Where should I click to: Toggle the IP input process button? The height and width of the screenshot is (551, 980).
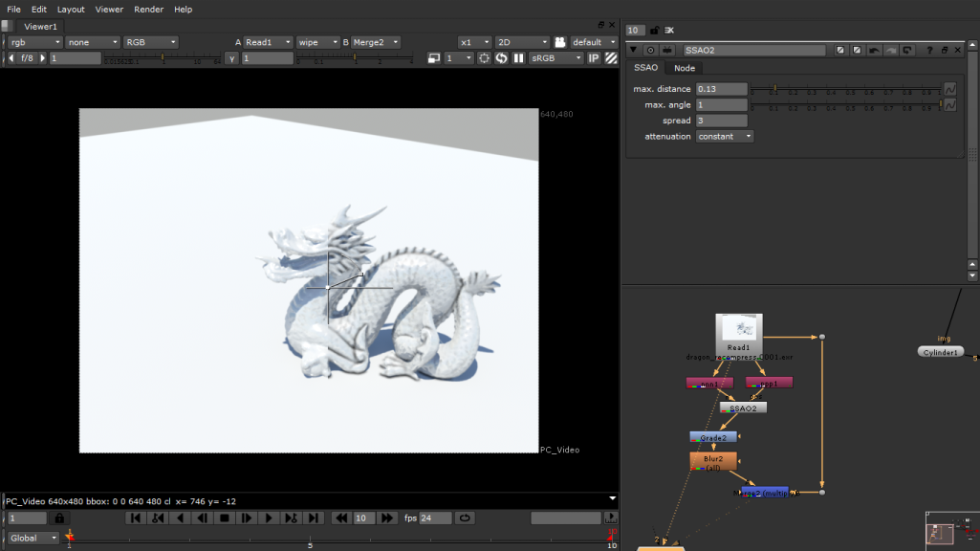point(594,58)
